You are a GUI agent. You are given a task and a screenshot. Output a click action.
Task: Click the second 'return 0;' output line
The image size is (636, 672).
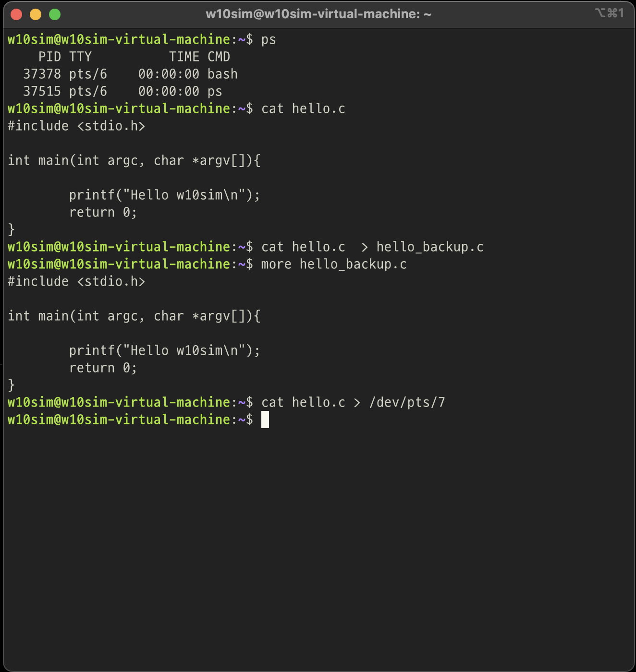point(103,368)
